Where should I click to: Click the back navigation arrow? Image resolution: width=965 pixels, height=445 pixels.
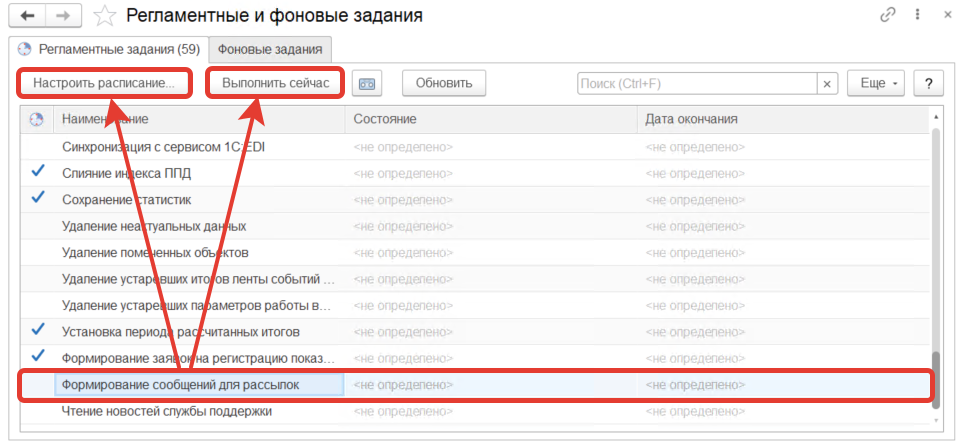(x=28, y=16)
